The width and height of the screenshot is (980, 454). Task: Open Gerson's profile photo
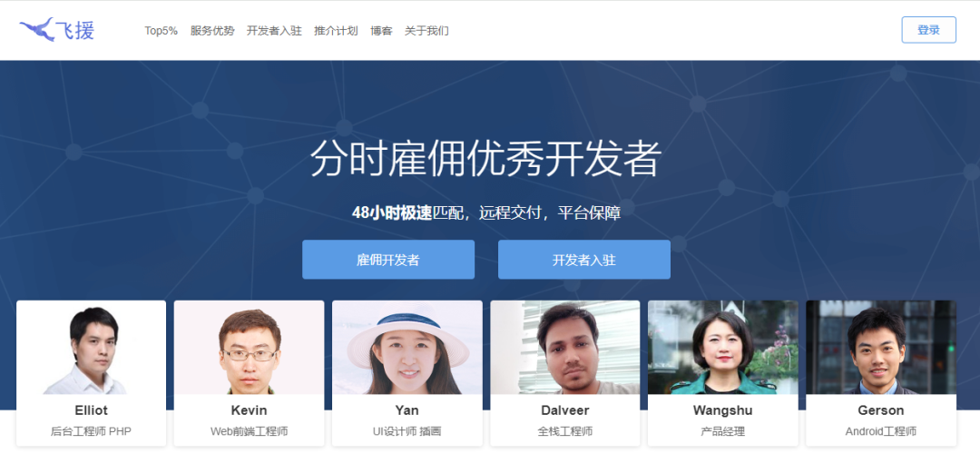click(881, 347)
